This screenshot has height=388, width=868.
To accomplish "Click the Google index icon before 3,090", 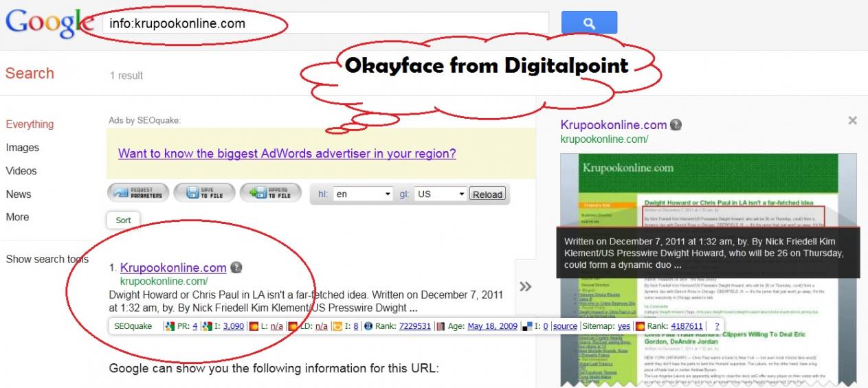I will [x=207, y=327].
